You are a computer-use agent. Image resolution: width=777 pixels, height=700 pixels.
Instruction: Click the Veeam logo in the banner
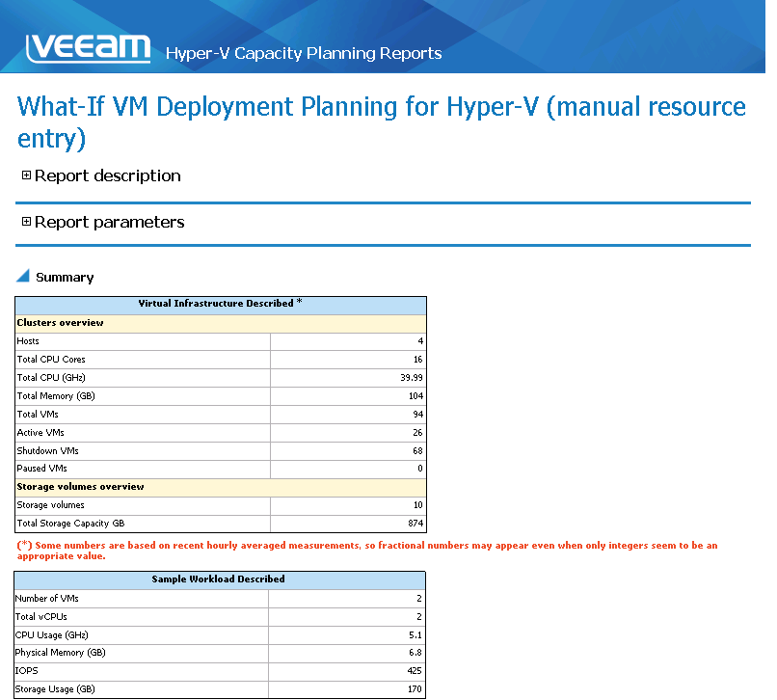tap(88, 48)
